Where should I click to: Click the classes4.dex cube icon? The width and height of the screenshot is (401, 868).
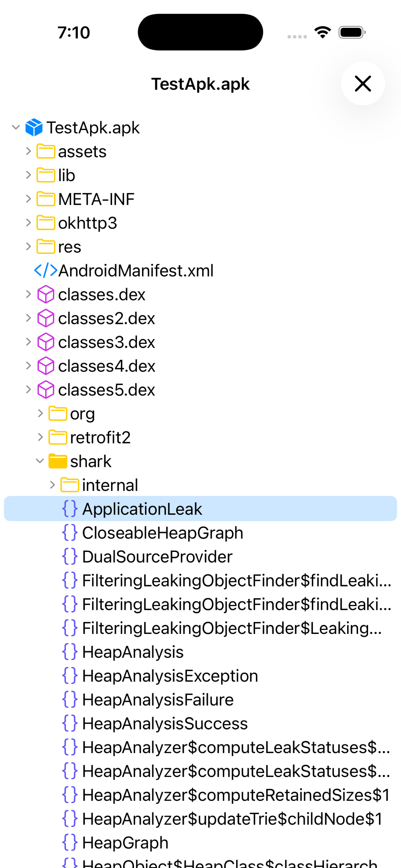click(x=46, y=366)
